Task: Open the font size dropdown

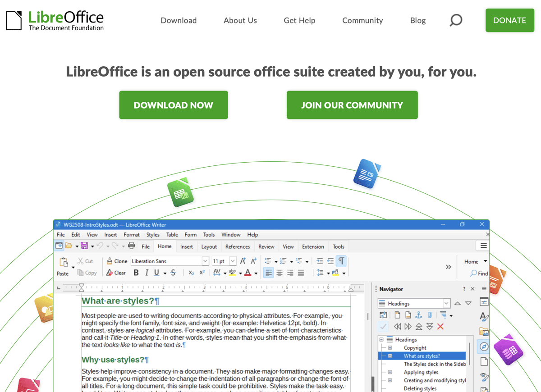Action: [233, 261]
